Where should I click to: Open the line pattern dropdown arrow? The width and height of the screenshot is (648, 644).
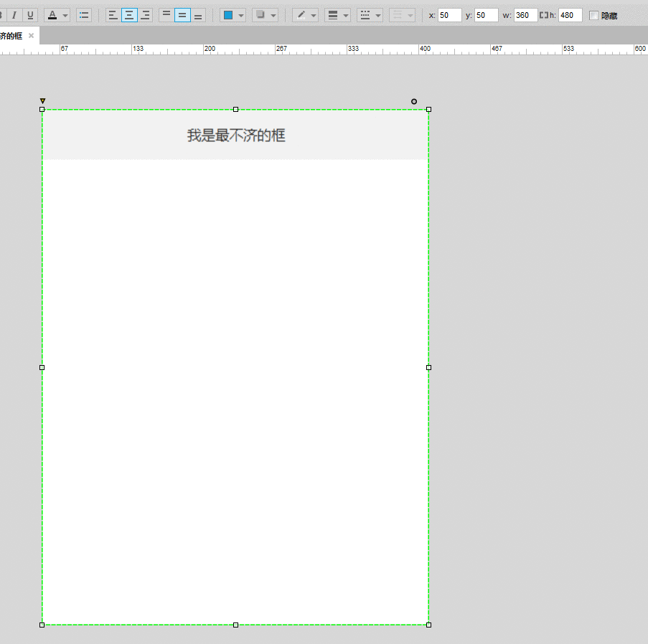pos(378,16)
